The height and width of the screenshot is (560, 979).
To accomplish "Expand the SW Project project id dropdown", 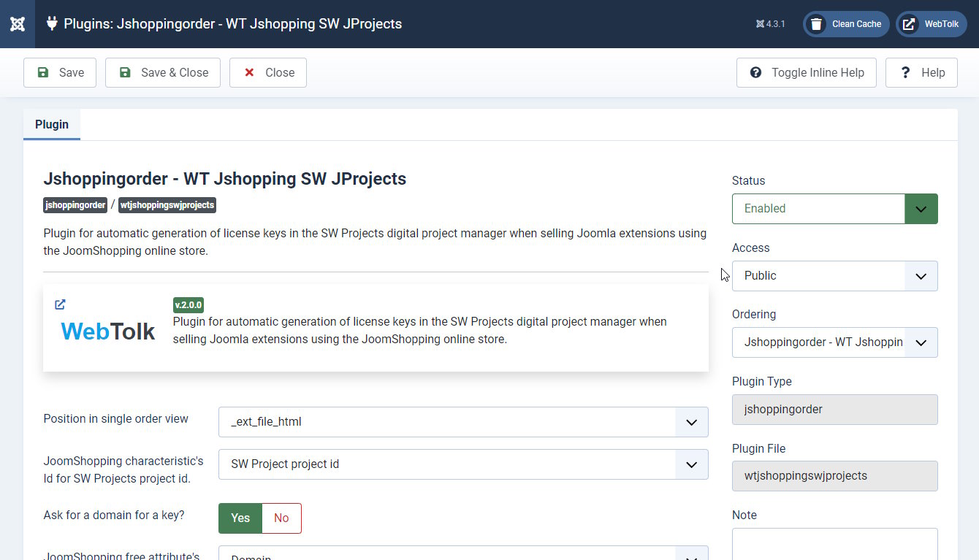I will pyautogui.click(x=463, y=464).
